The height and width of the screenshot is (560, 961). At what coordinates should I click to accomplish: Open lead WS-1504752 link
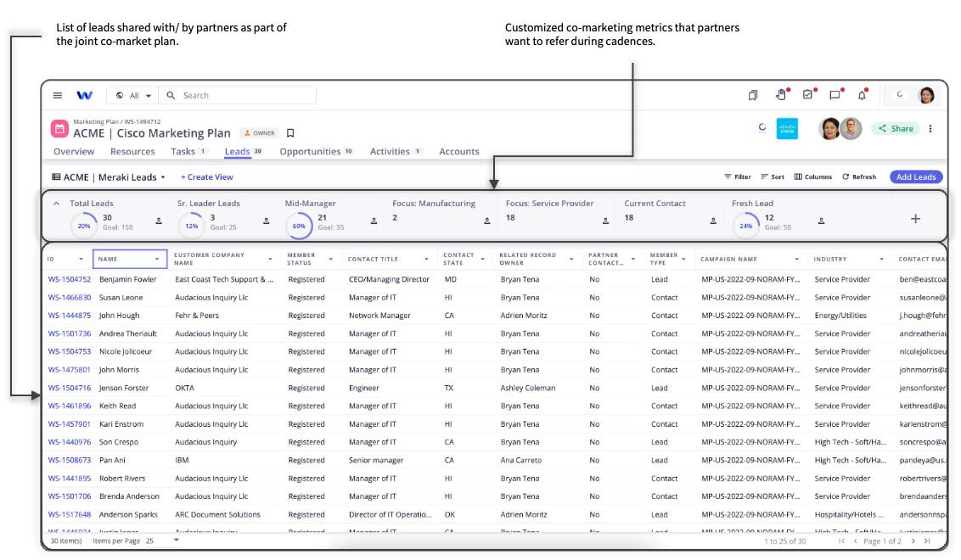click(x=70, y=279)
